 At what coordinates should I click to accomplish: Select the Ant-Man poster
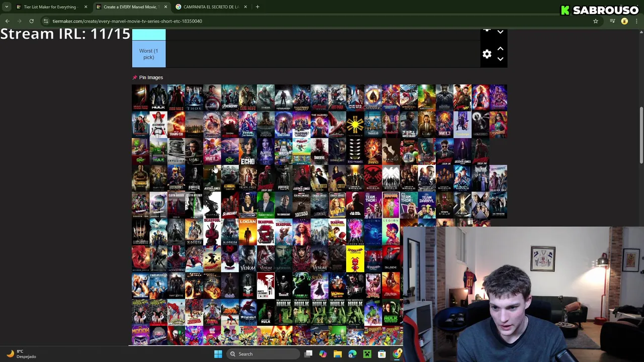point(337,97)
